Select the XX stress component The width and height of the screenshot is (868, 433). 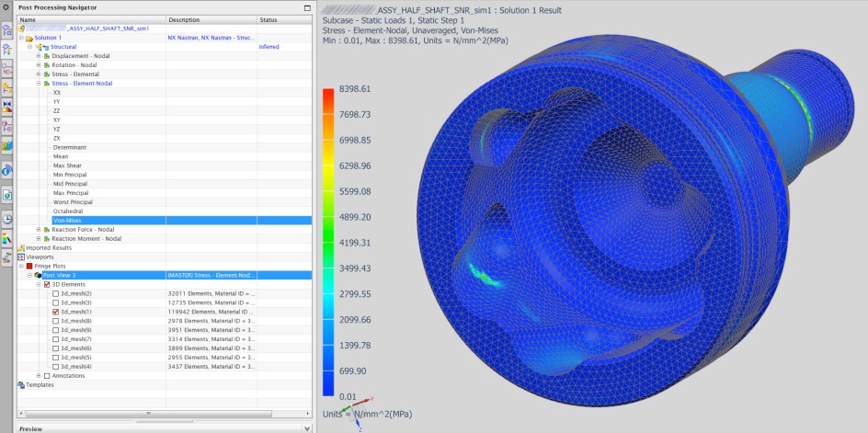coord(57,93)
